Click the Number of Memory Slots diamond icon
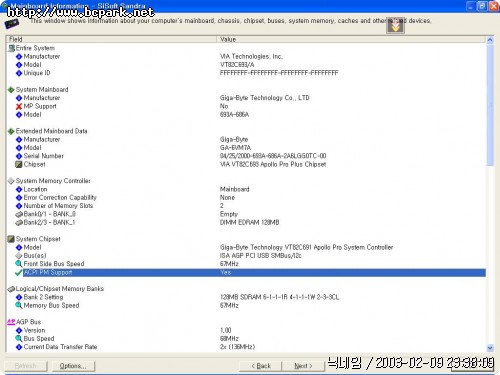The height and width of the screenshot is (375, 500). [19, 206]
